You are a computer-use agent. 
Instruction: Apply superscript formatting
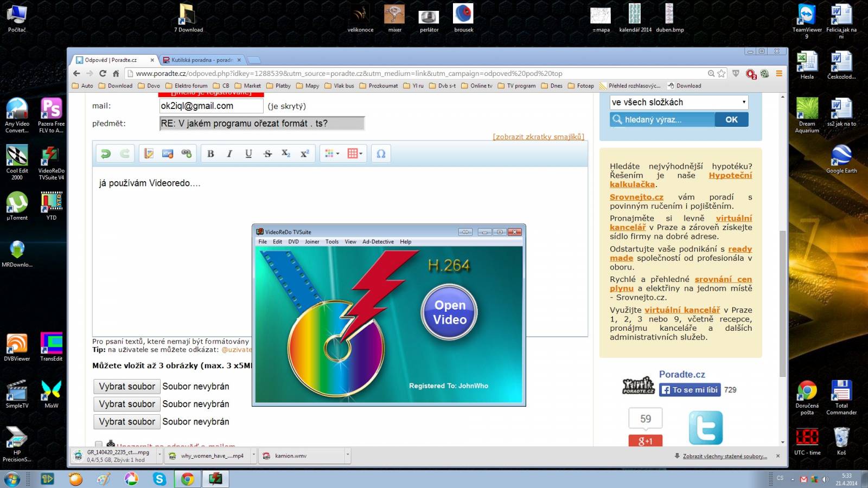tap(305, 154)
